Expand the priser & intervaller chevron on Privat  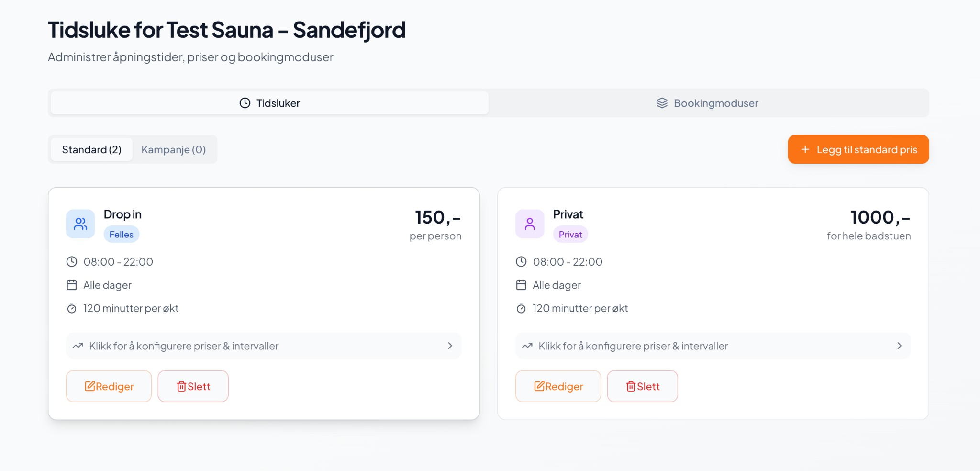click(x=899, y=346)
